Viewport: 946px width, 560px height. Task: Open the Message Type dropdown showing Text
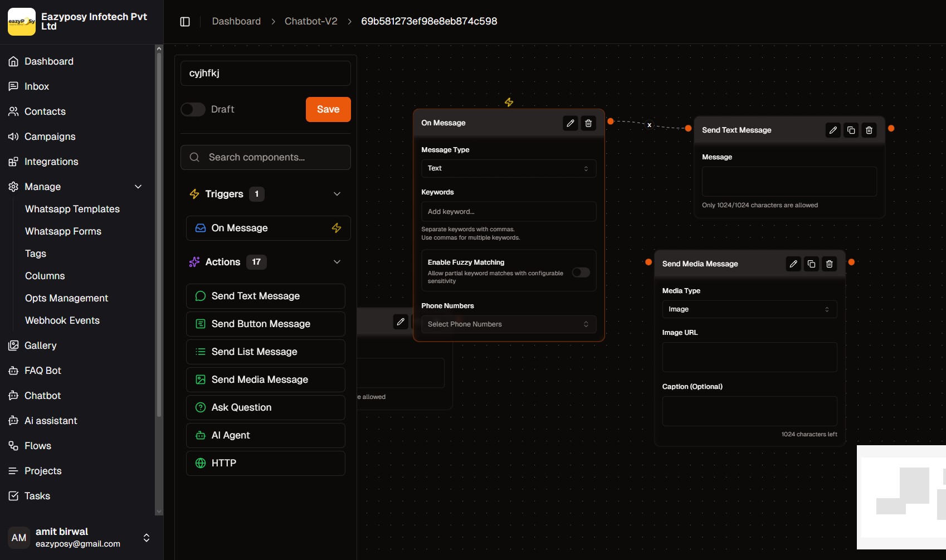[508, 168]
